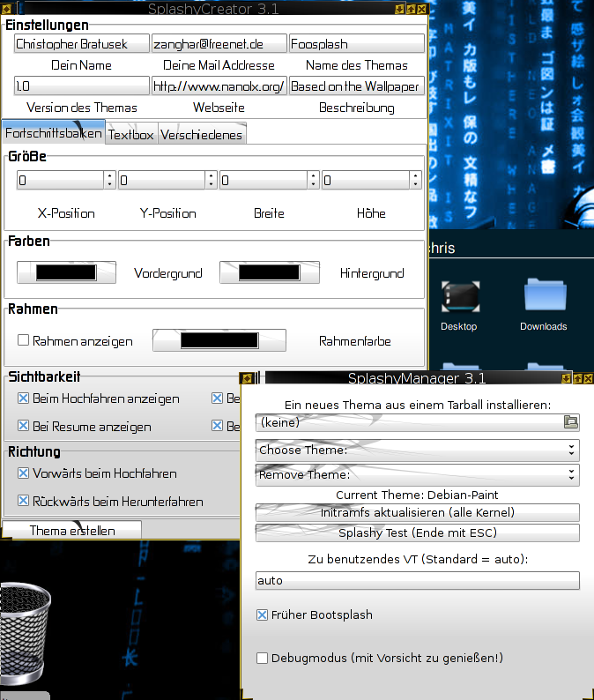
Task: Click the Höhe number field
Action: coord(366,180)
